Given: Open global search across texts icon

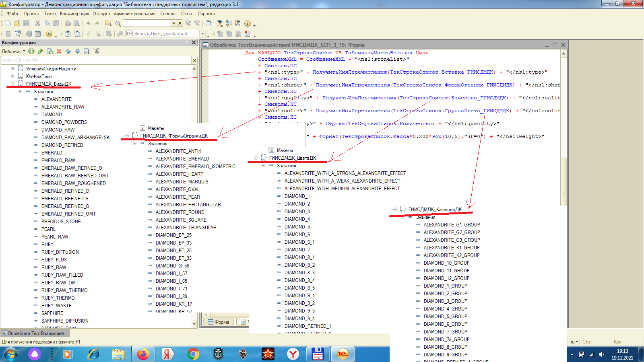Looking at the screenshot, I should [108, 23].
